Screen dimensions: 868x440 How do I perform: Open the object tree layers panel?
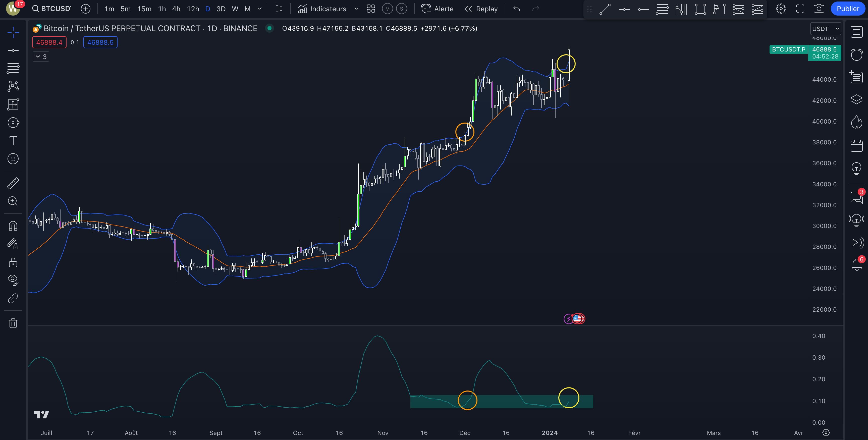(856, 99)
